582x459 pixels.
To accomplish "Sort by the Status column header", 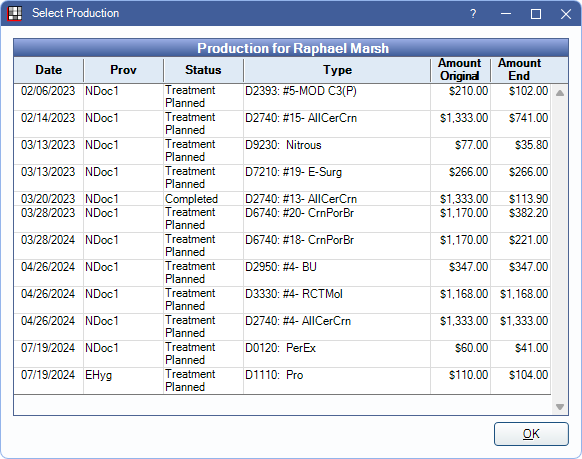I will 203,70.
